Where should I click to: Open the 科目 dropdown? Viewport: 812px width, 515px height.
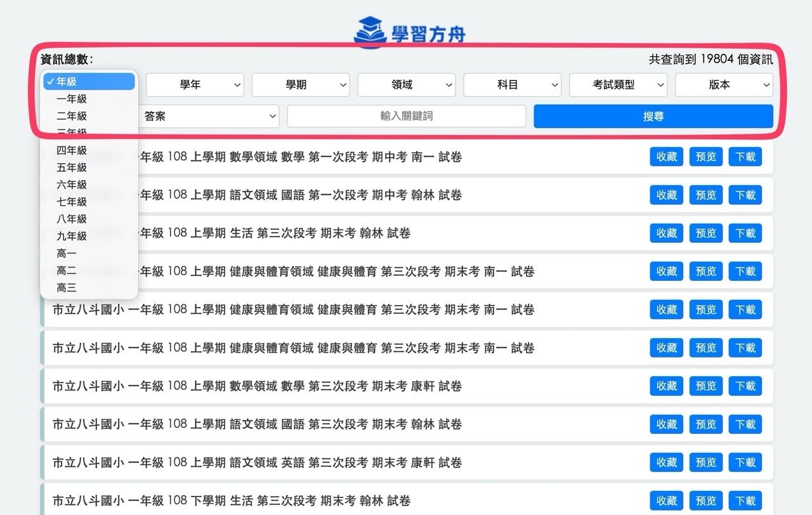tap(512, 84)
